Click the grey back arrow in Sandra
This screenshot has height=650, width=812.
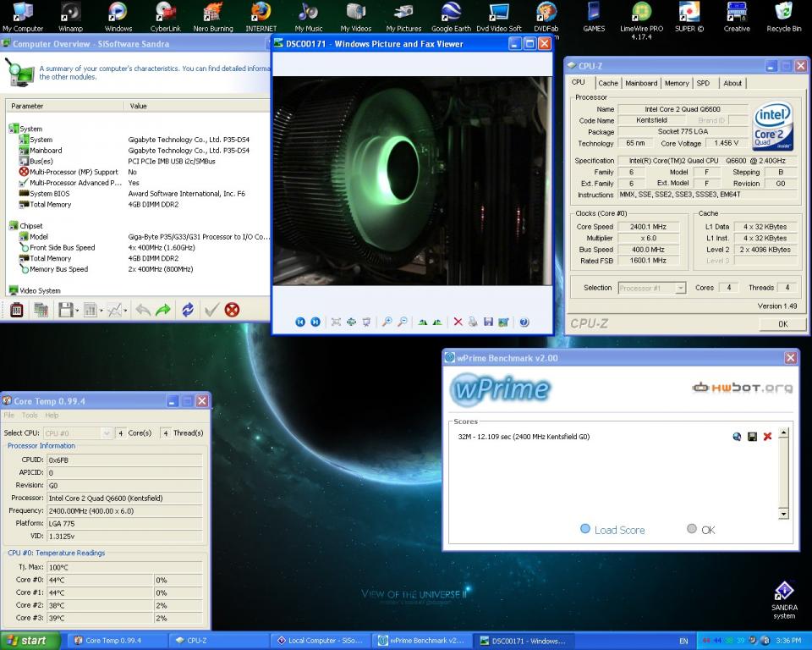143,310
